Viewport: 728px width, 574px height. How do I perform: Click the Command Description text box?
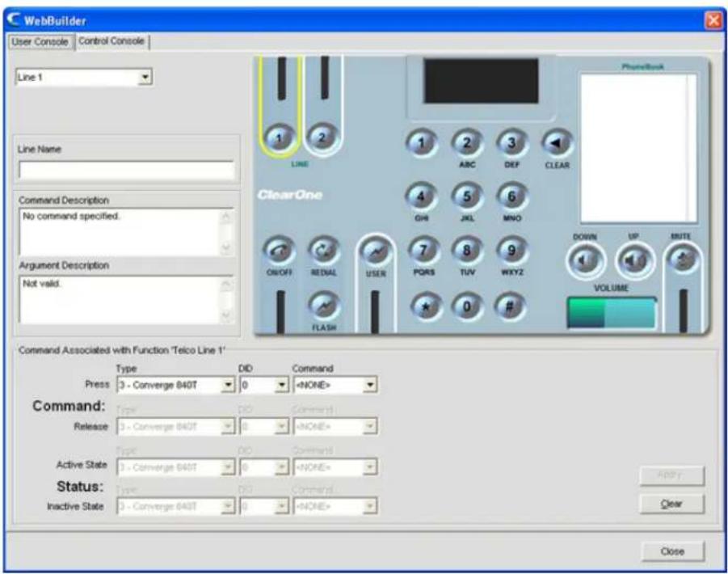tap(126, 232)
